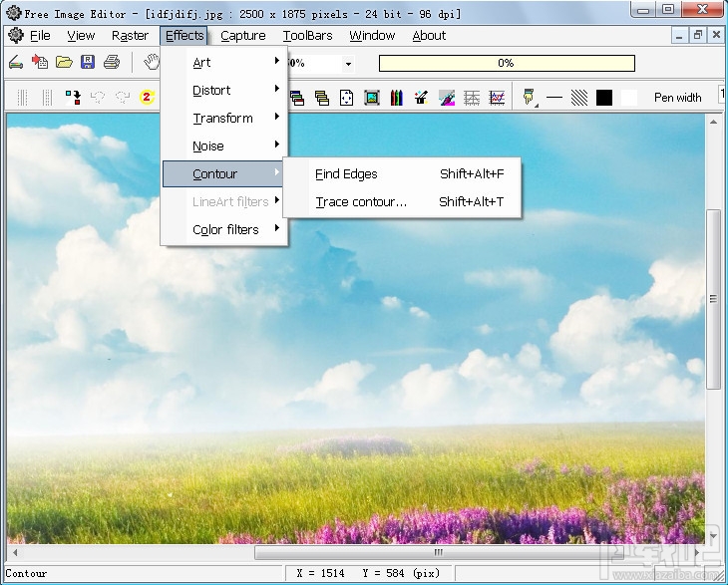Click the horizontal scrollbar left arrow
Screen dimensions: 728x585
(x=15, y=552)
